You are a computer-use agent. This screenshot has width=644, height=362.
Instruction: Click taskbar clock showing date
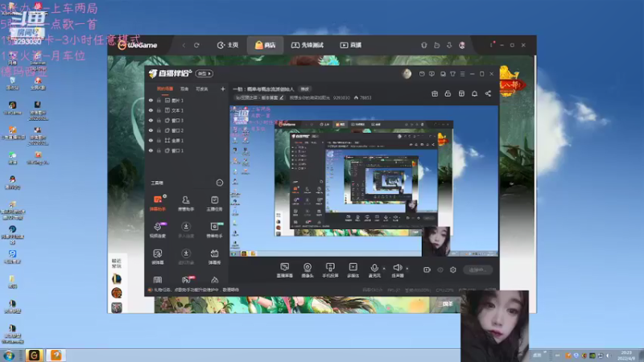626,356
